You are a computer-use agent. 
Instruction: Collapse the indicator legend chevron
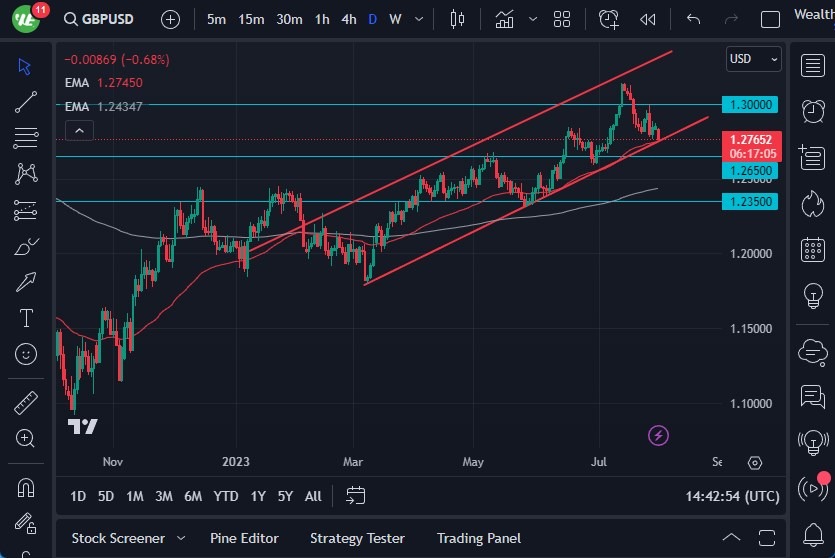click(x=79, y=130)
